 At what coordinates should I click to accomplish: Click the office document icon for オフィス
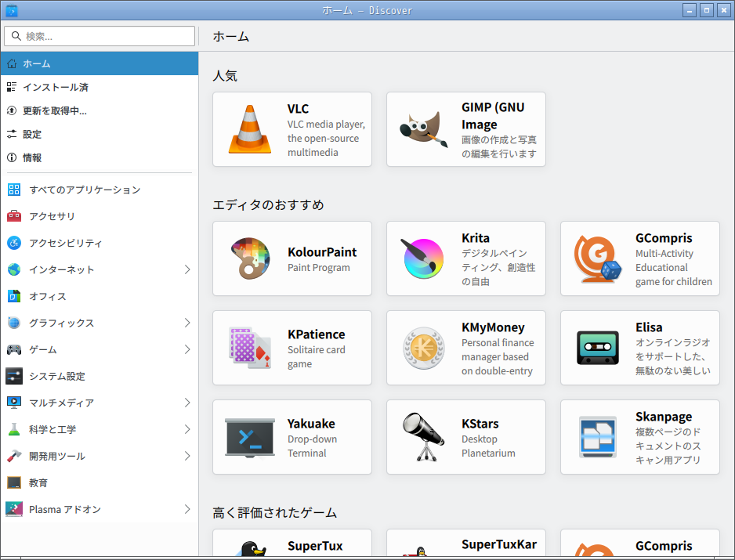point(14,296)
